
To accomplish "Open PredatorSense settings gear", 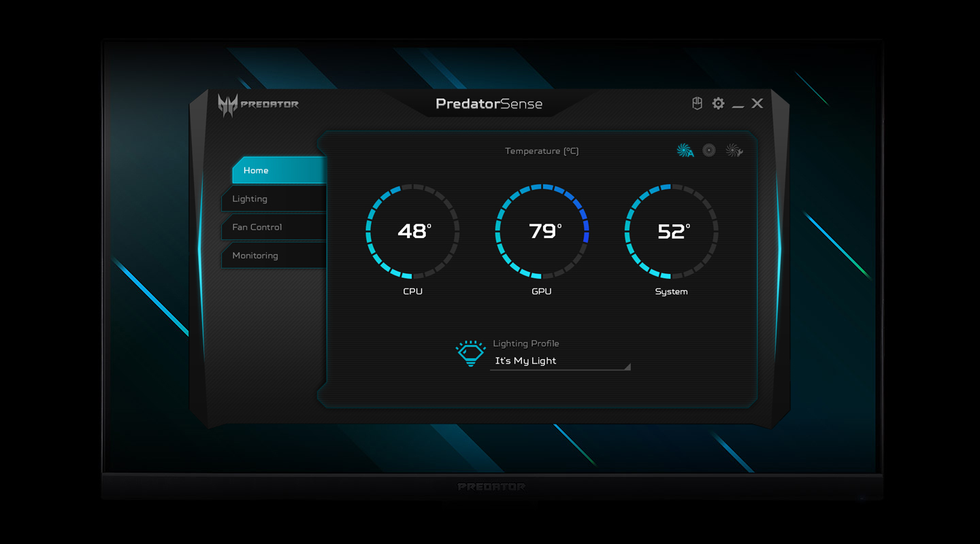I will point(718,103).
